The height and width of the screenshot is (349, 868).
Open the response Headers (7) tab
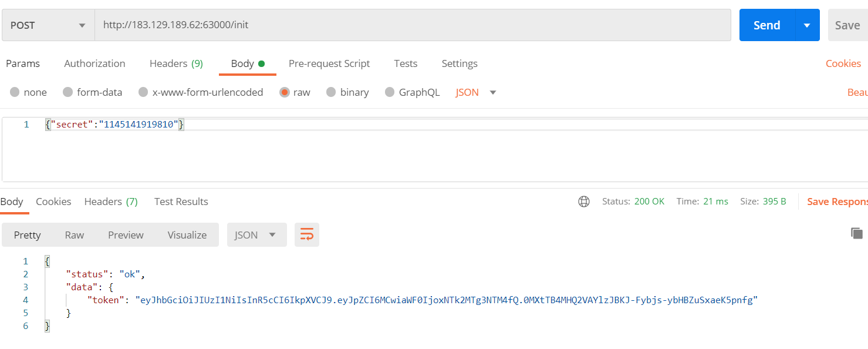111,202
